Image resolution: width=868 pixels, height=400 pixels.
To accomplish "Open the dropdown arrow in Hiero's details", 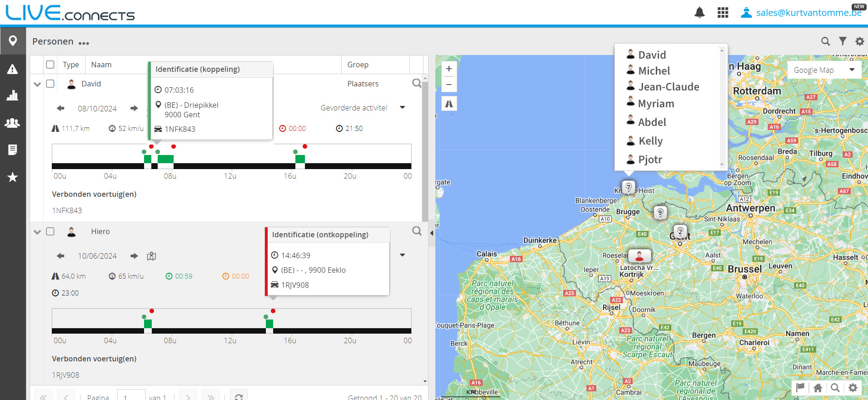I will [402, 255].
